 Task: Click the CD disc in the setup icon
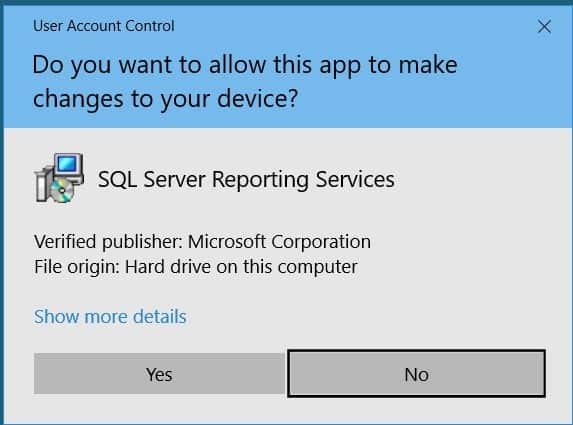click(x=62, y=190)
